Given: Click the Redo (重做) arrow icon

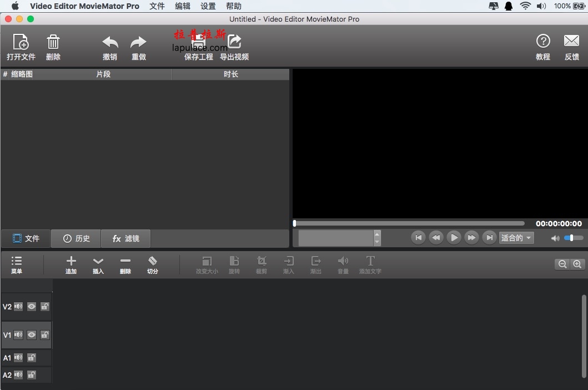Looking at the screenshot, I should tap(138, 42).
